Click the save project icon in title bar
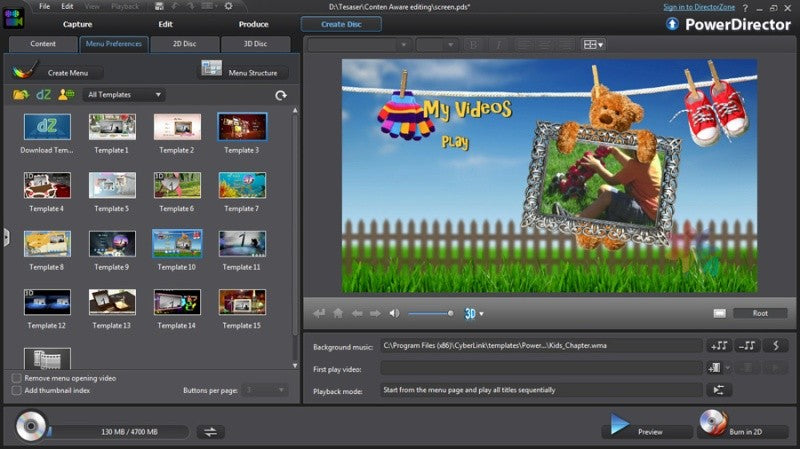Image resolution: width=800 pixels, height=449 pixels. [x=159, y=6]
